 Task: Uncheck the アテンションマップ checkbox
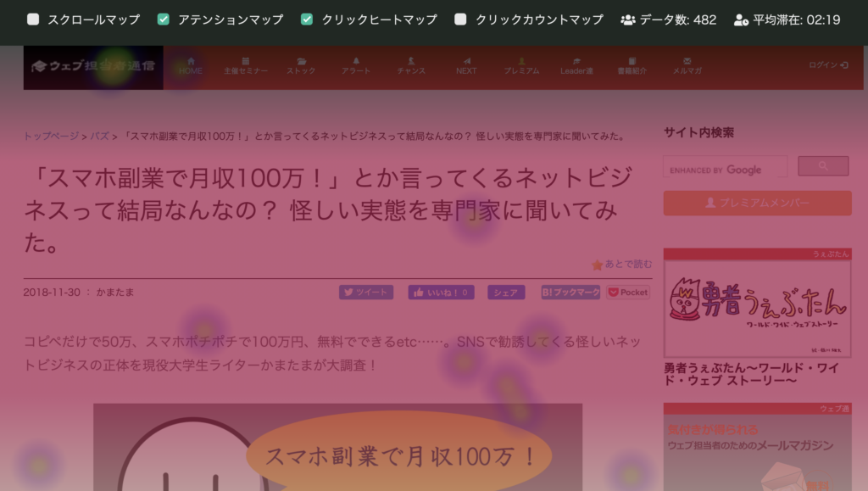pos(164,20)
